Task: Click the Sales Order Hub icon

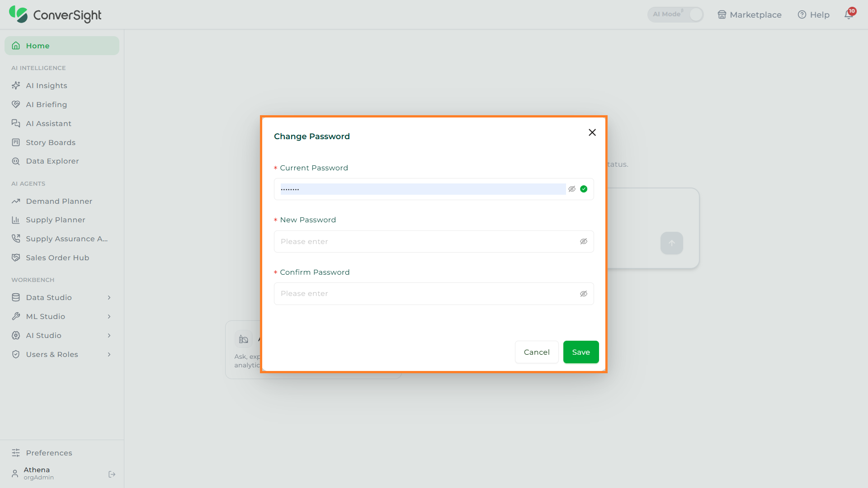Action: tap(16, 258)
